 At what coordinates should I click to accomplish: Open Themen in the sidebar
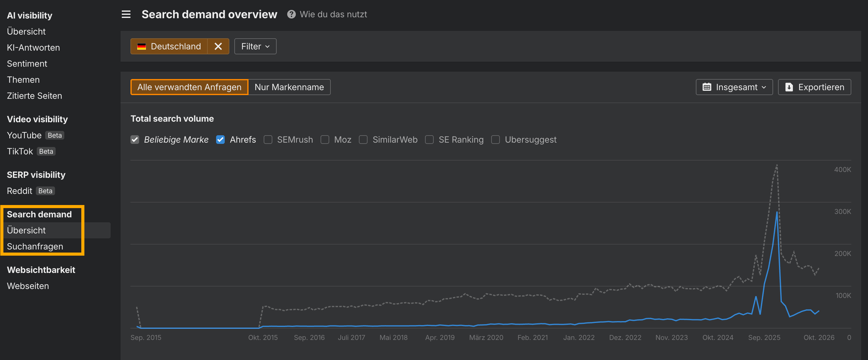pyautogui.click(x=23, y=80)
